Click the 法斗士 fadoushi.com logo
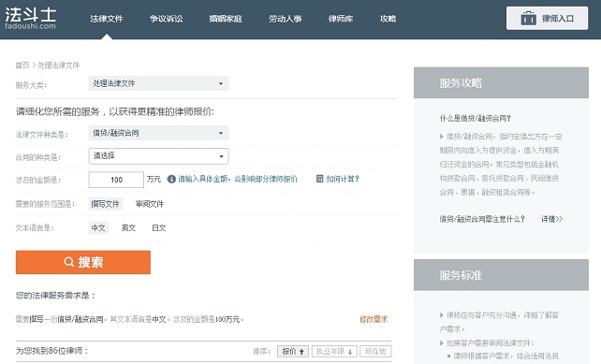 (30, 19)
